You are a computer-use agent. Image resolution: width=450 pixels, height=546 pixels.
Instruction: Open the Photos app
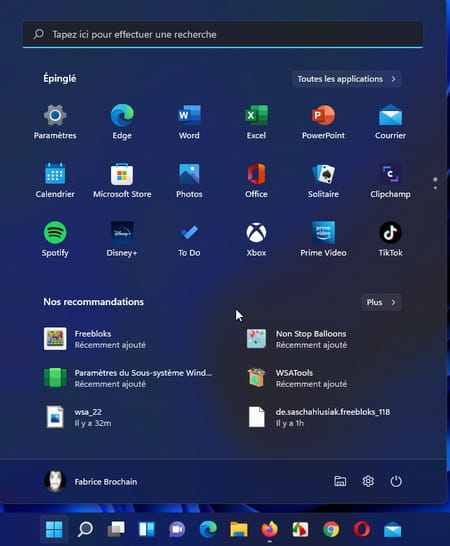tap(189, 180)
